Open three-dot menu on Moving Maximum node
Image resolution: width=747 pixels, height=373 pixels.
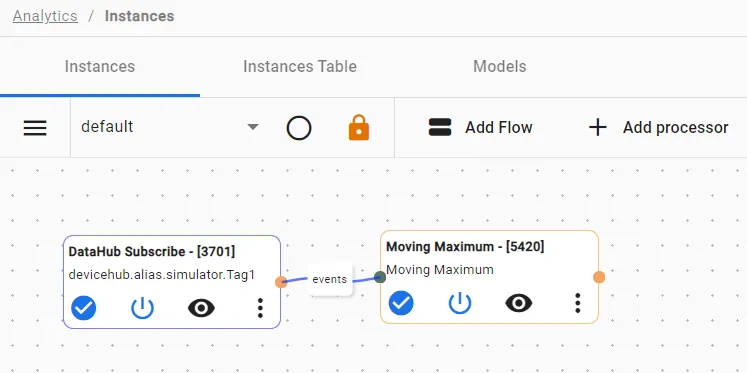point(577,303)
